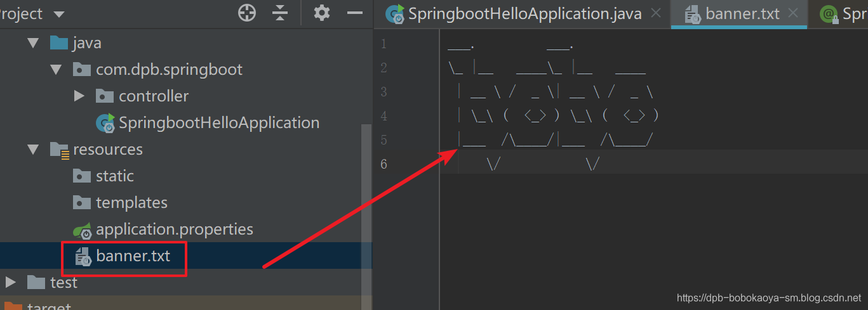Click the SpringbootHelloApplication.java tab icon
The width and height of the screenshot is (868, 310).
coord(395,14)
